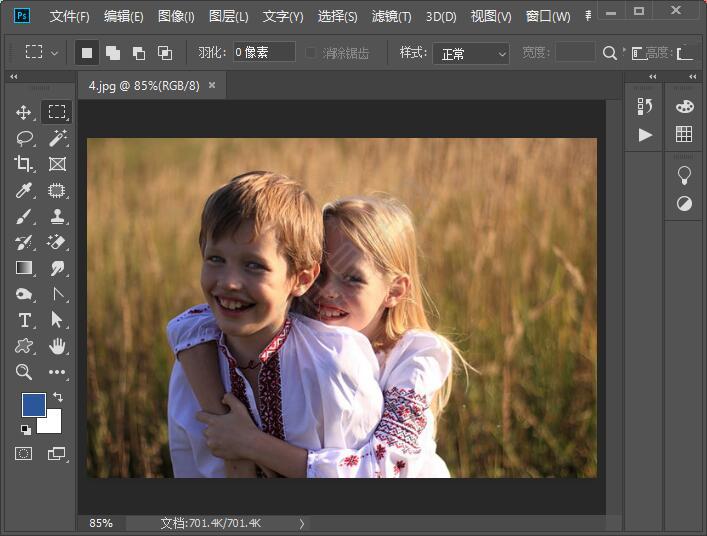Enable the anti-alias (消除锯齿) checkbox

312,53
